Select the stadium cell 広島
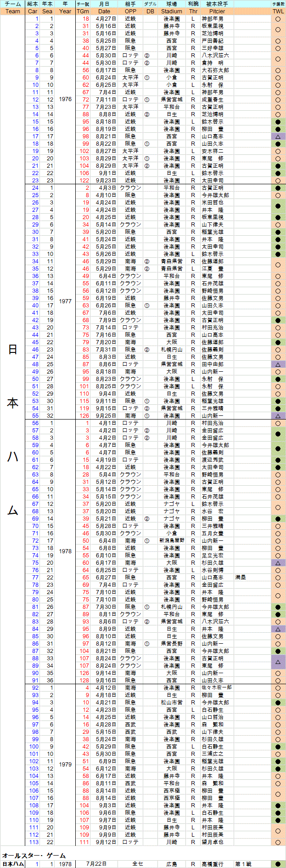The image size is (286, 868). 172,864
